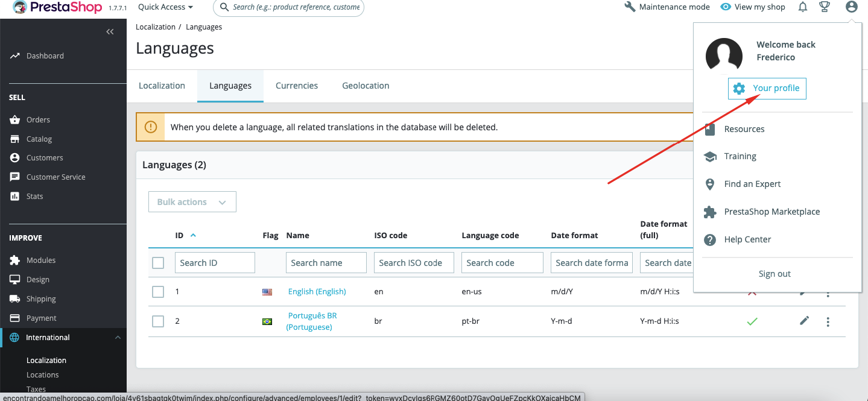Click the Maintenance mode wrench icon
Image resolution: width=868 pixels, height=401 pixels.
coord(630,7)
